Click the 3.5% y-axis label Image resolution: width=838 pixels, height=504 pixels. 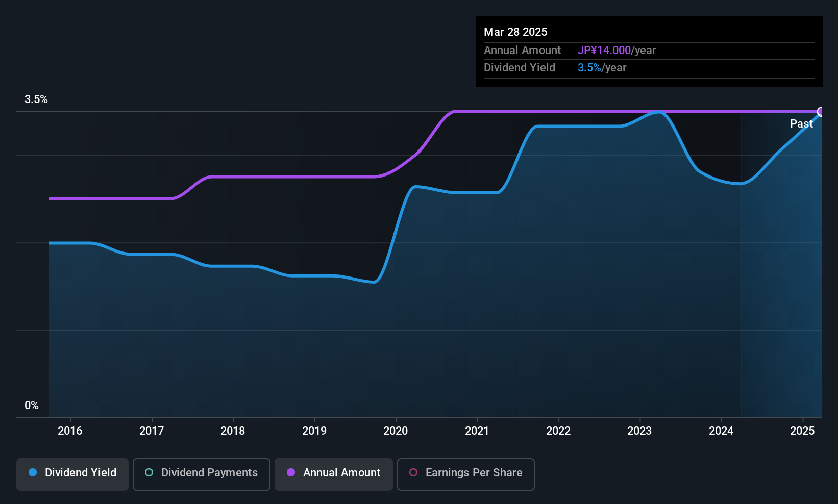[36, 99]
